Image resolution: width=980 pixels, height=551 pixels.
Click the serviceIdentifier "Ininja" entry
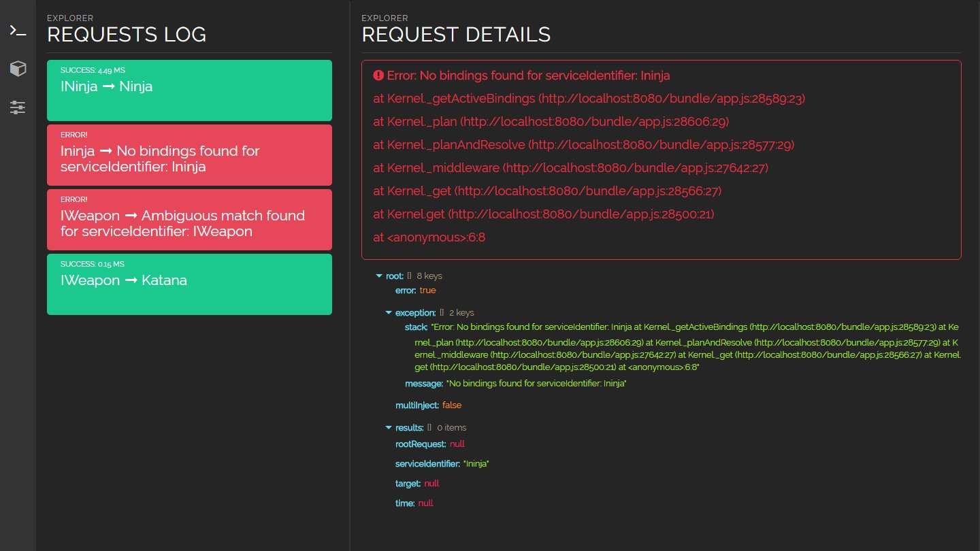coord(442,464)
